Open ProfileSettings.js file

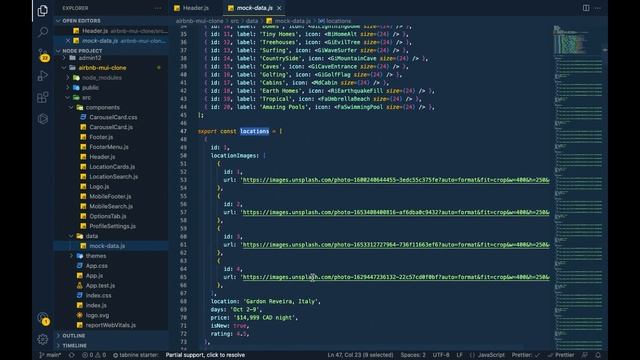[x=112, y=226]
